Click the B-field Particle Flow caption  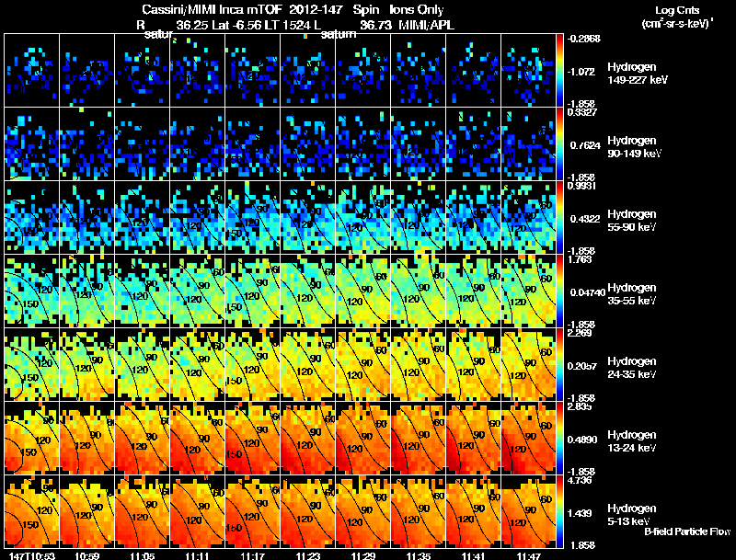pos(687,531)
